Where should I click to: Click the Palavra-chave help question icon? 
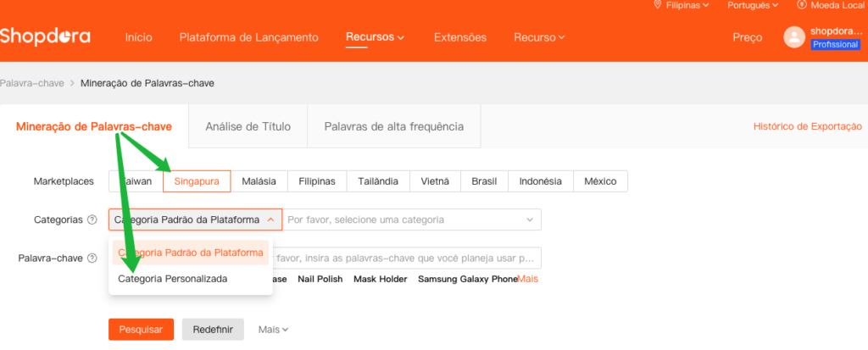click(x=92, y=258)
